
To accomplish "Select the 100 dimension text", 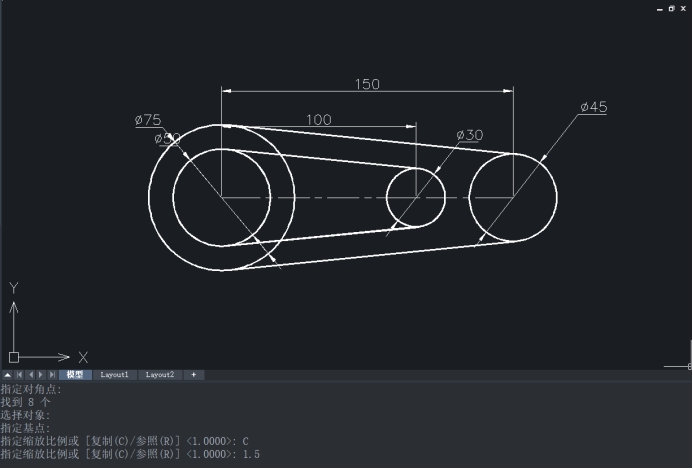I will [x=318, y=120].
